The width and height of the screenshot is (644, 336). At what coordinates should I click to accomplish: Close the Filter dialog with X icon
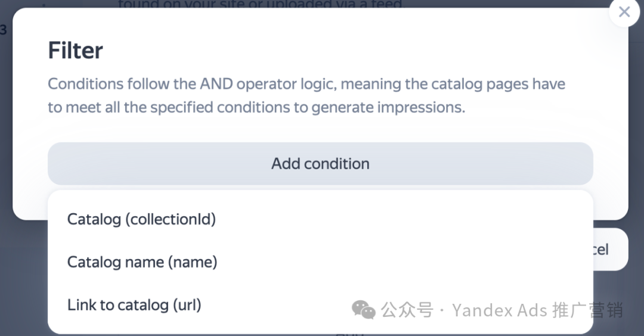(x=624, y=12)
